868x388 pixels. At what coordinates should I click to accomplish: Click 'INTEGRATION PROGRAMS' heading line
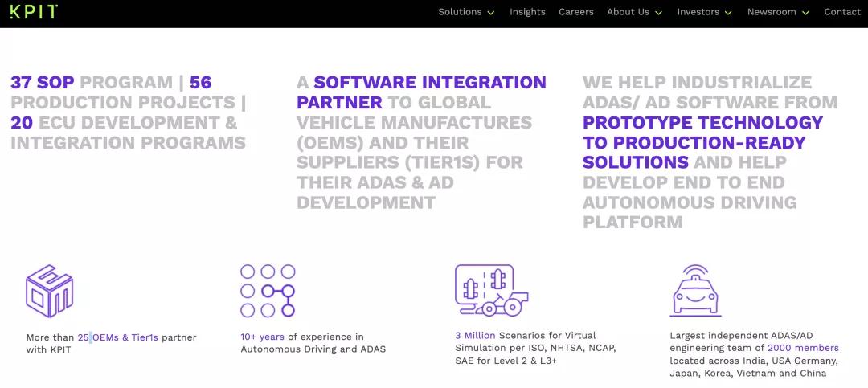129,142
